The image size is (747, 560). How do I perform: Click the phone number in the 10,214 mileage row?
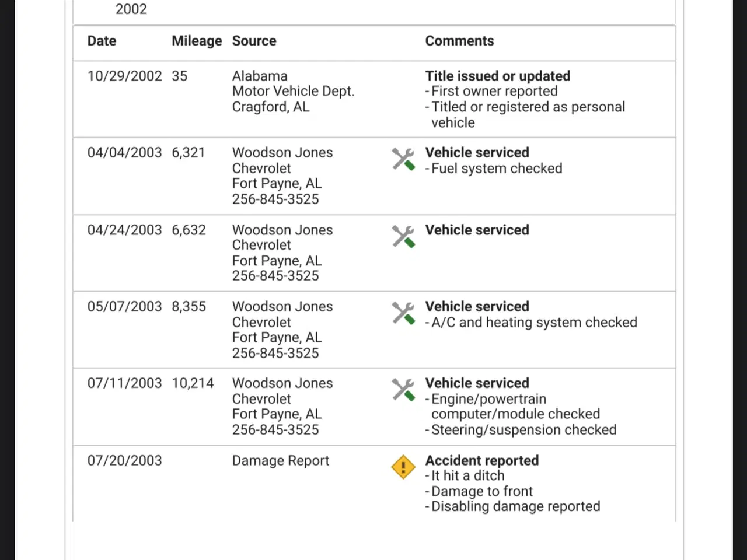(275, 429)
